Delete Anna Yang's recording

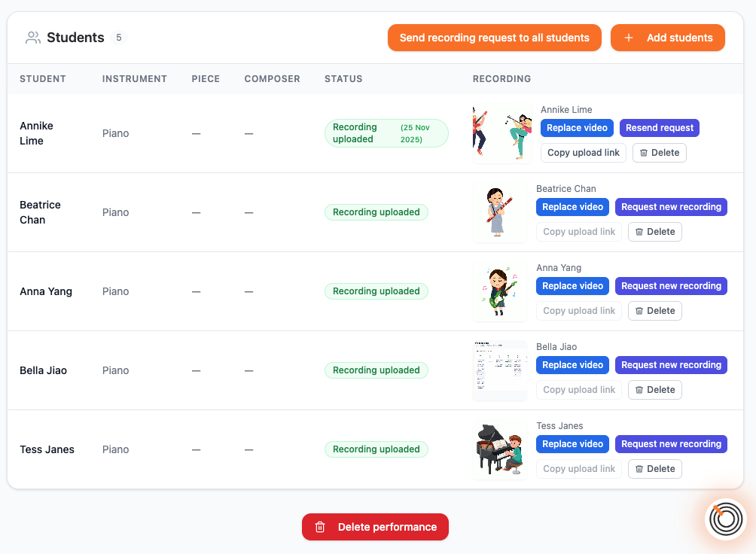655,311
